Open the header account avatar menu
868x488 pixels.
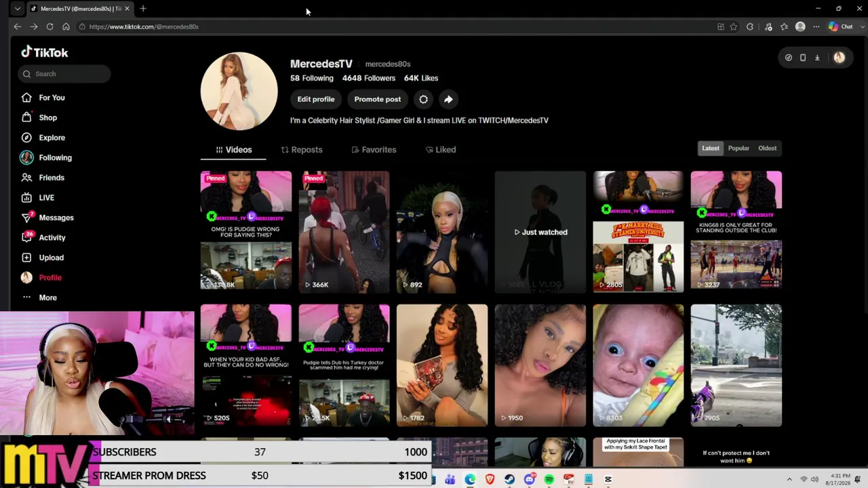(x=839, y=58)
